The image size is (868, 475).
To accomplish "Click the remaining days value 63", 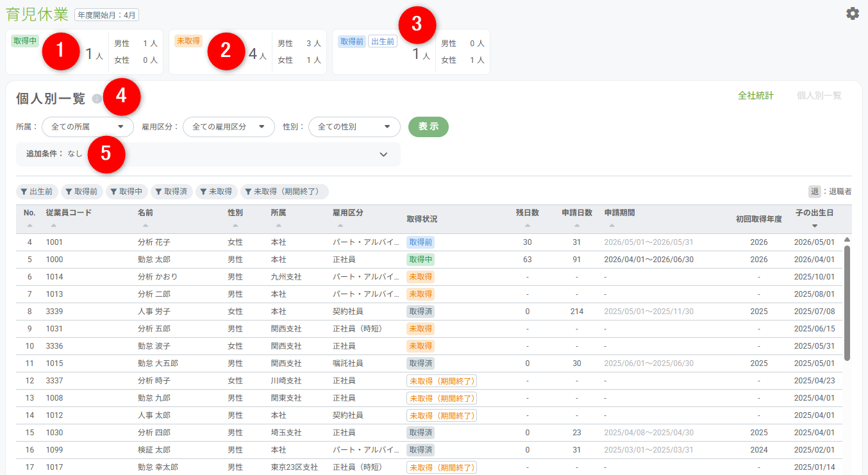I will coord(528,260).
